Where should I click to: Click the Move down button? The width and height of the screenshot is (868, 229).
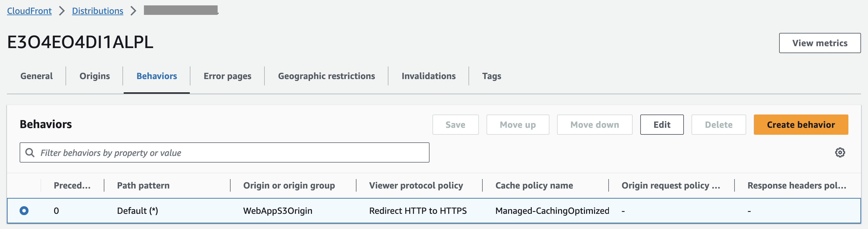coord(594,125)
